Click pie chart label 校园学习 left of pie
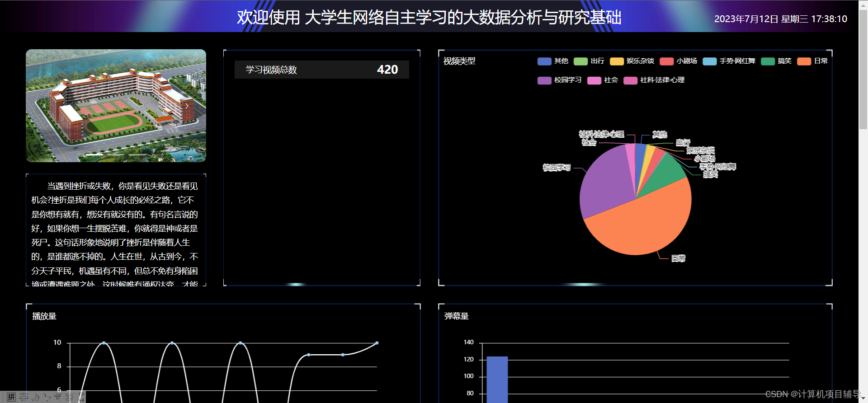Image resolution: width=868 pixels, height=403 pixels. (x=557, y=168)
